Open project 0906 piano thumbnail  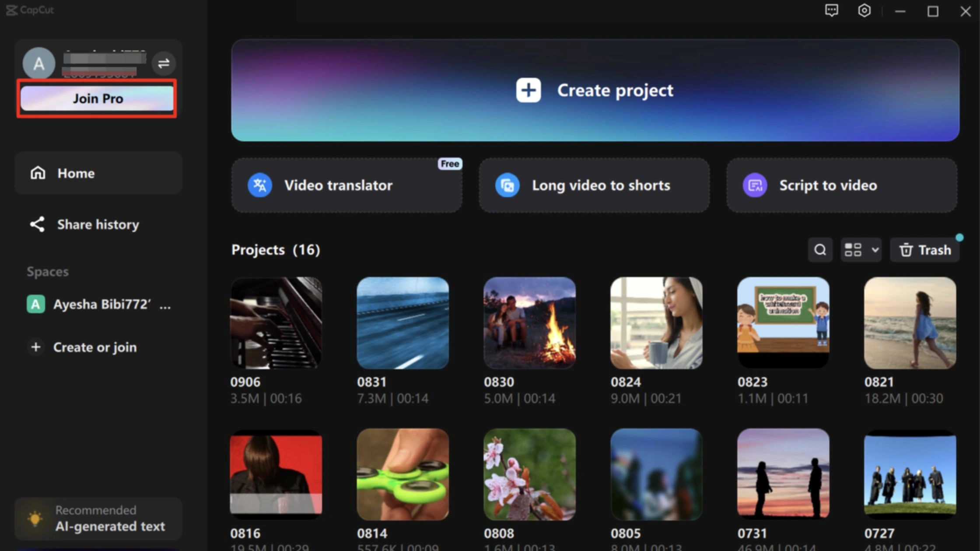point(276,323)
